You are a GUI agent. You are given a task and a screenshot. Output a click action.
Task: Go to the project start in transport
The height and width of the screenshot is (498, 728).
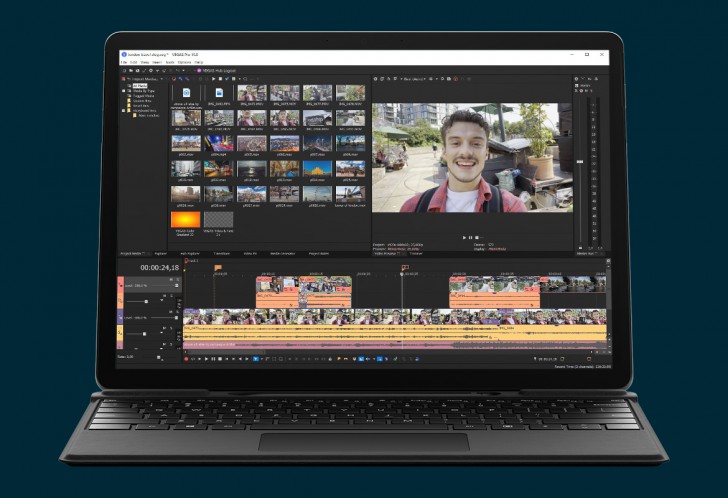point(227,359)
